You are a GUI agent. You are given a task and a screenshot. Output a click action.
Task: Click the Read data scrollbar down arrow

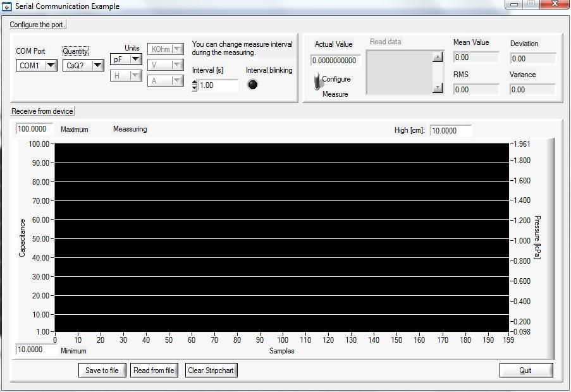click(x=438, y=88)
